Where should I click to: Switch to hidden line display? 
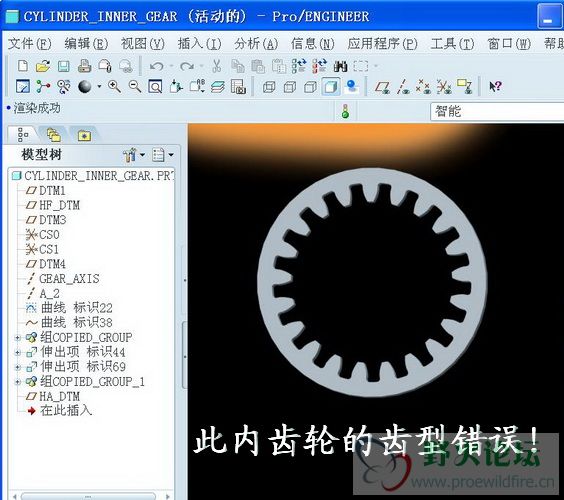coord(290,87)
